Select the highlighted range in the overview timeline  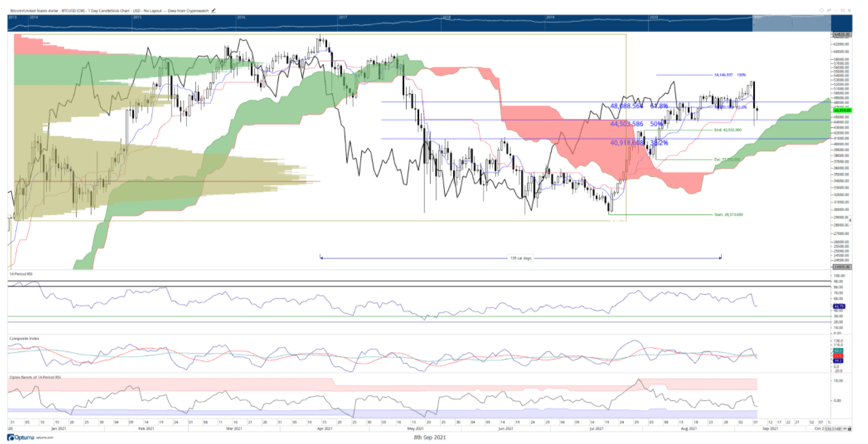pos(791,23)
